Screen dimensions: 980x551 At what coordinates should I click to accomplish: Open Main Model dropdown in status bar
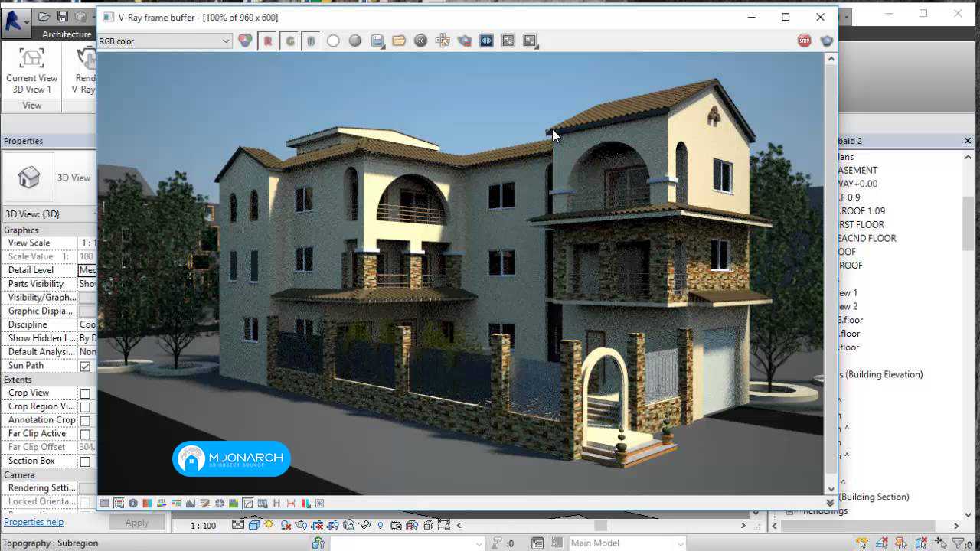(626, 543)
